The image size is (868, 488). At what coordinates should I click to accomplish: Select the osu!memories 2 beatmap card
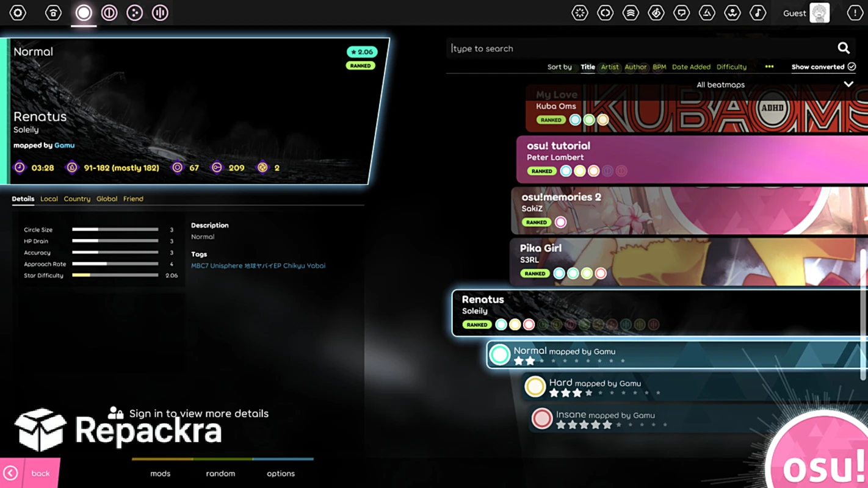[x=689, y=210]
